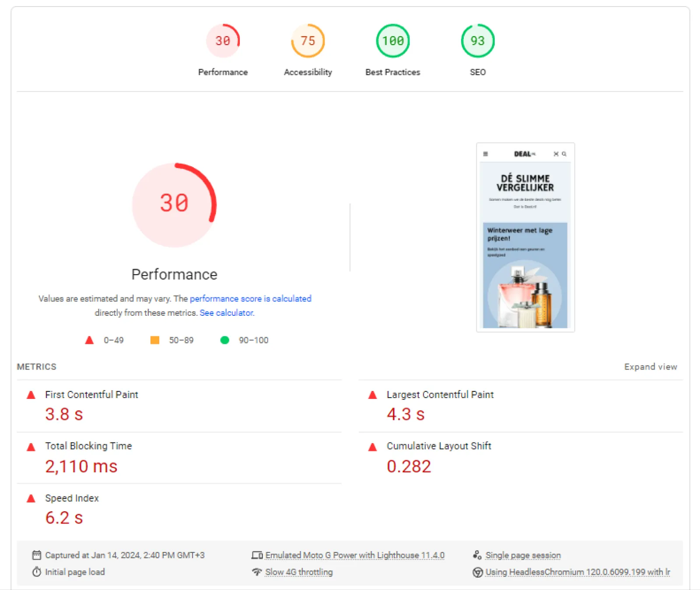Select the Speed Index metric title
The image size is (700, 590).
pos(72,498)
